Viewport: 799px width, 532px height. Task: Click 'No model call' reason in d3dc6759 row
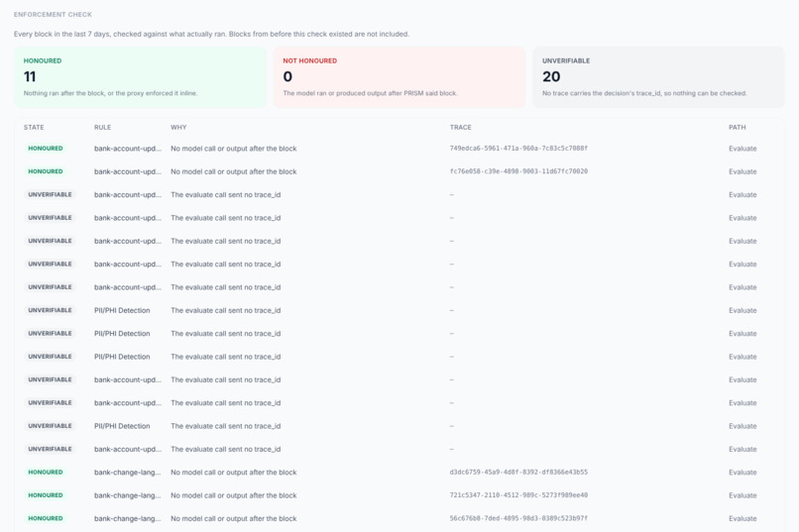pyautogui.click(x=233, y=473)
